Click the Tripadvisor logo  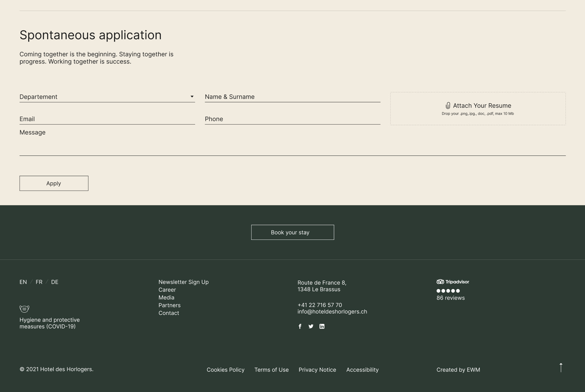pos(453,282)
